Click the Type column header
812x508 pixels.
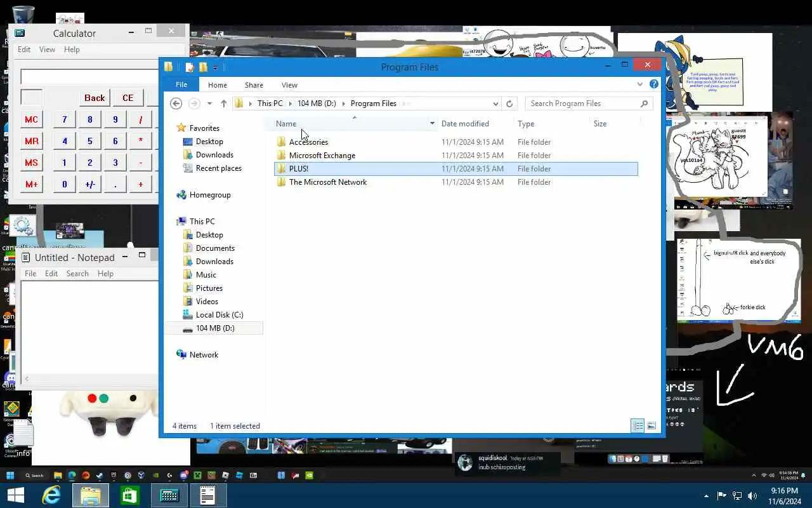point(526,124)
